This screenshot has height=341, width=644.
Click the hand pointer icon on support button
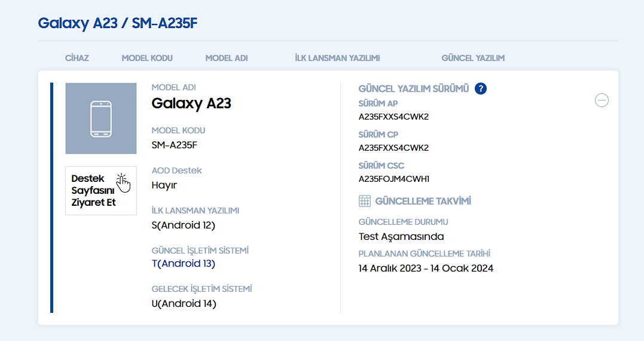[x=123, y=183]
